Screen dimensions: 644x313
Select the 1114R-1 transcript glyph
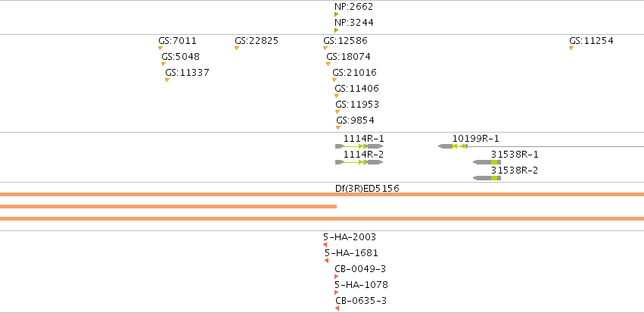pyautogui.click(x=359, y=146)
